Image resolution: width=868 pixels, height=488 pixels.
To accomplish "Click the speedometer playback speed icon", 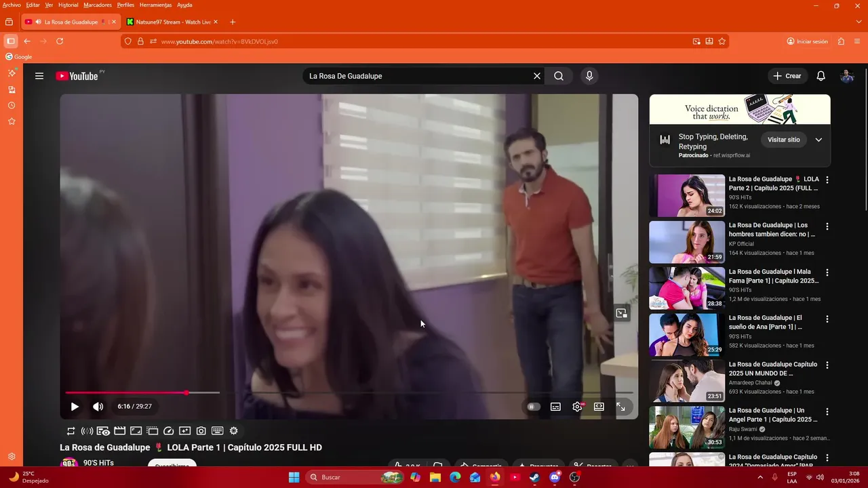I will [169, 431].
